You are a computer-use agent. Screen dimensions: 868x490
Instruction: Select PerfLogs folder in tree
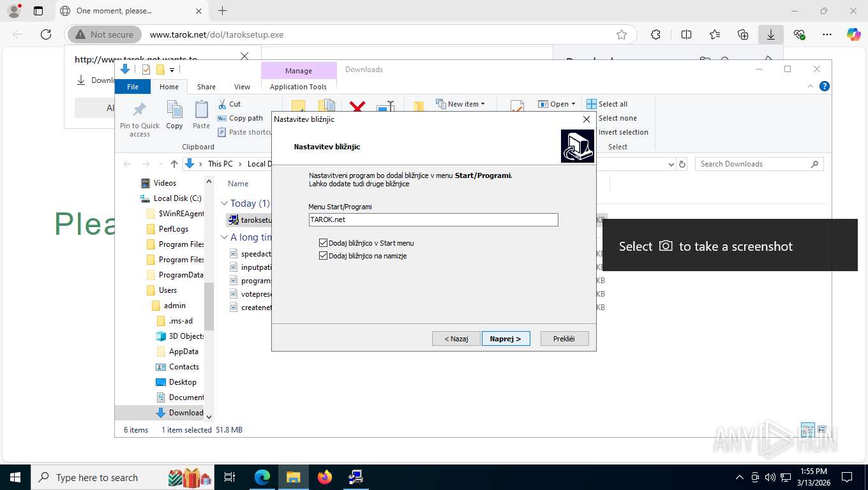coord(173,229)
